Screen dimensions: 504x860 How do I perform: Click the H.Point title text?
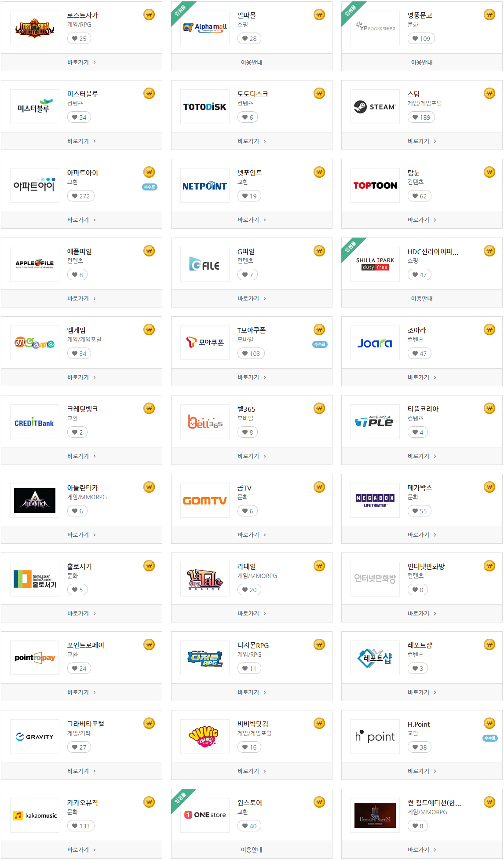point(419,724)
